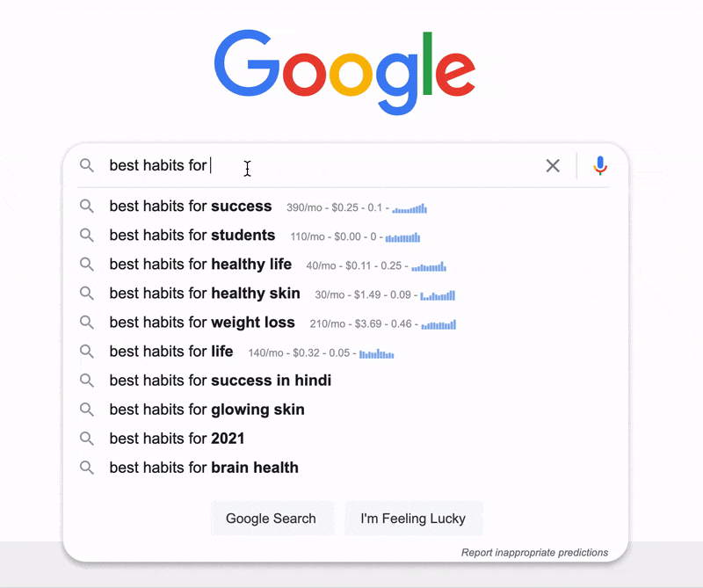Select 'best habits for brain health' suggestion
This screenshot has height=588, width=703.
click(204, 468)
